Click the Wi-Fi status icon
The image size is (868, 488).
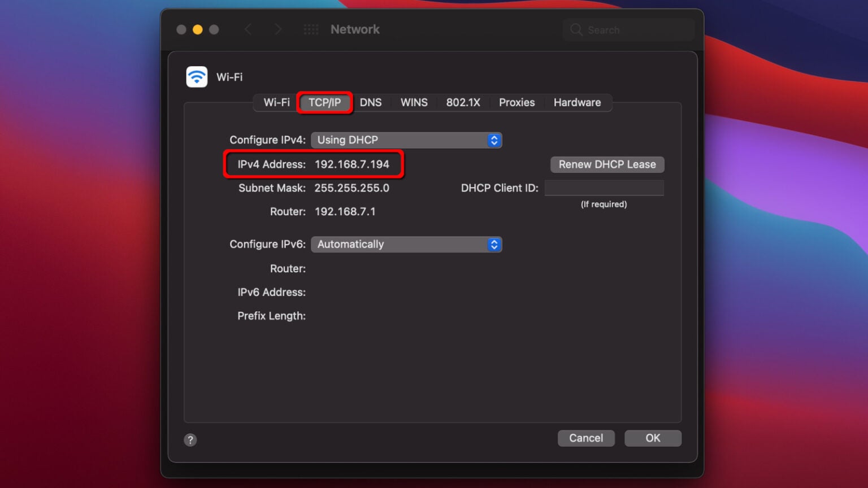(196, 76)
